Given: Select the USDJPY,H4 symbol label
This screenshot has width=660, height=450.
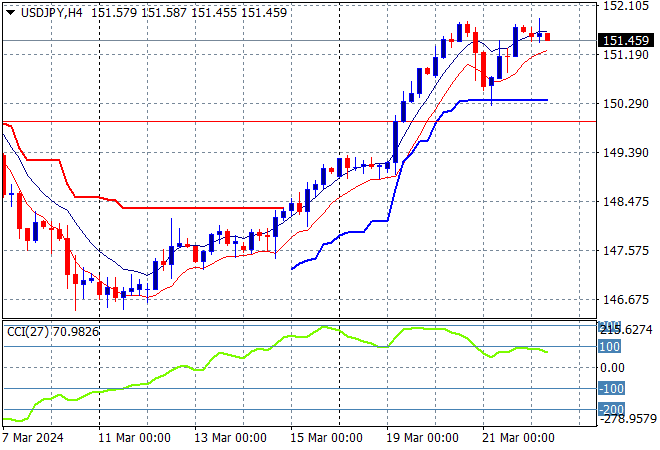Looking at the screenshot, I should [x=52, y=13].
